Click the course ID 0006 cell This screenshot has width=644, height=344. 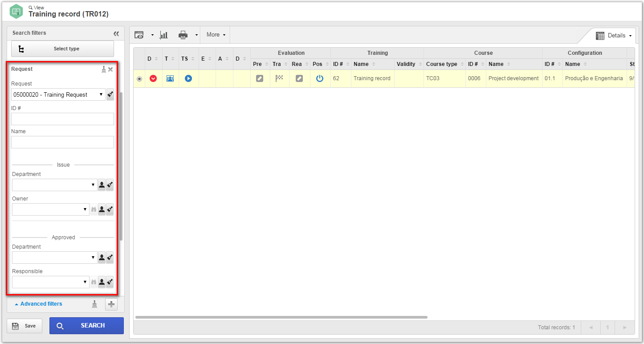pyautogui.click(x=476, y=78)
